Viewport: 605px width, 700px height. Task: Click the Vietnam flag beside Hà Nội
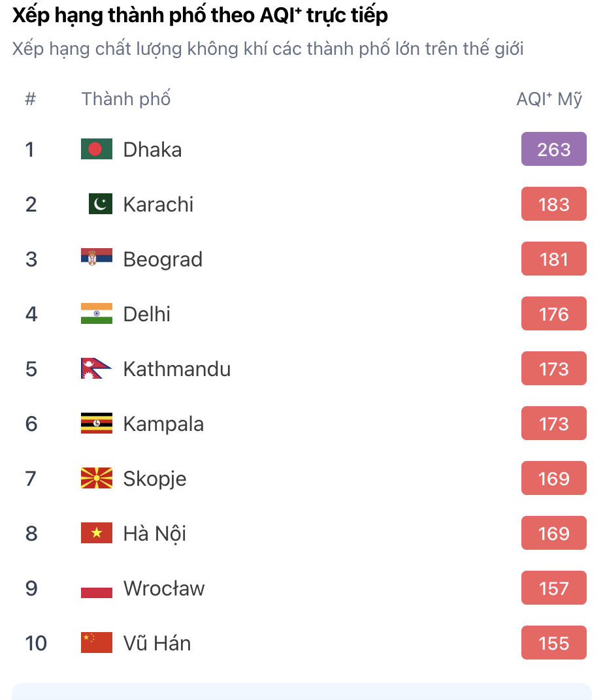coord(97,533)
